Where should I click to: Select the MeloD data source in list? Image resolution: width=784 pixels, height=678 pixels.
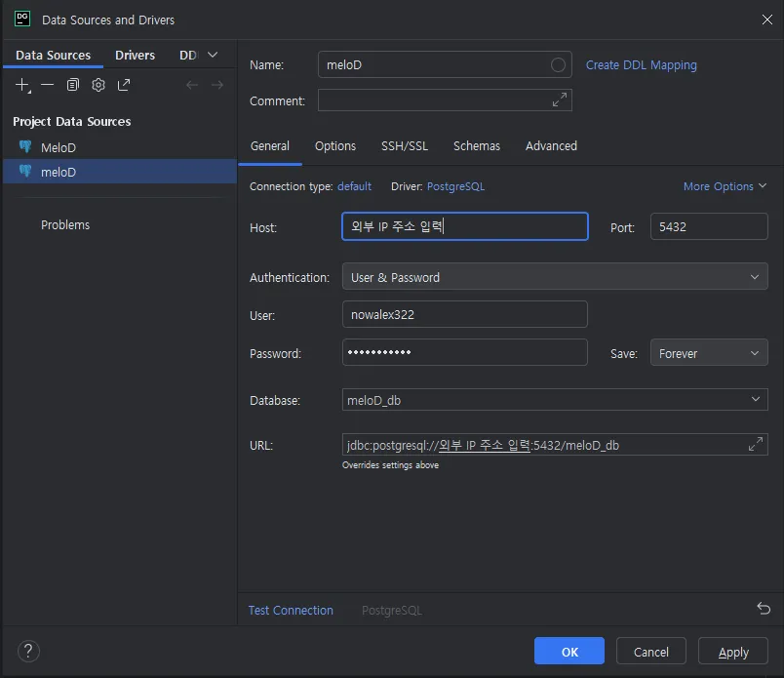point(59,148)
